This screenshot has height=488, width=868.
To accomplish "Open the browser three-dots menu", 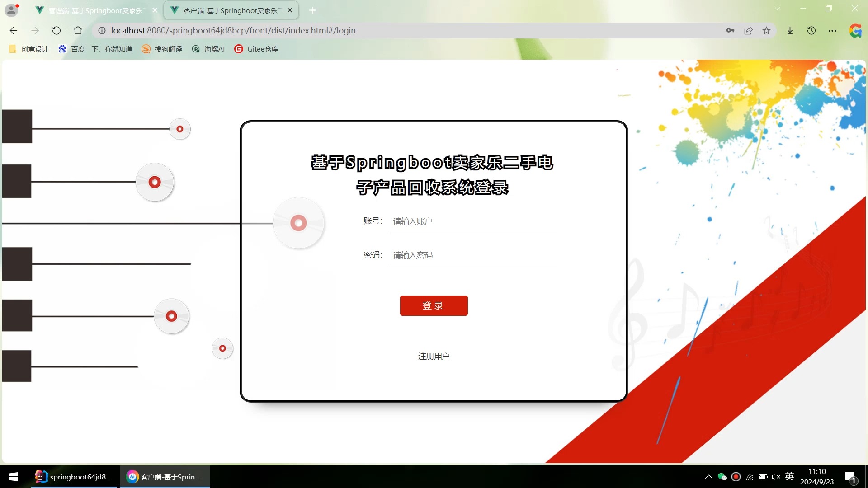I will (832, 30).
